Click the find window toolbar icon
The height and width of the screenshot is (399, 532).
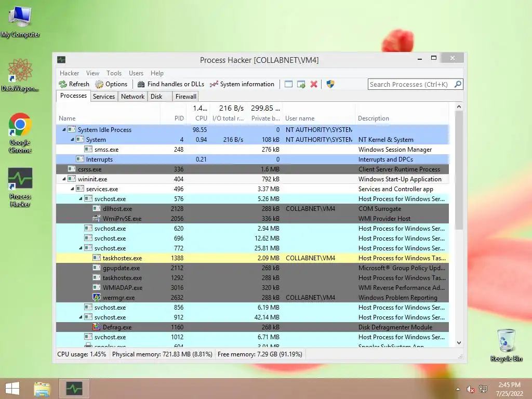click(x=288, y=84)
